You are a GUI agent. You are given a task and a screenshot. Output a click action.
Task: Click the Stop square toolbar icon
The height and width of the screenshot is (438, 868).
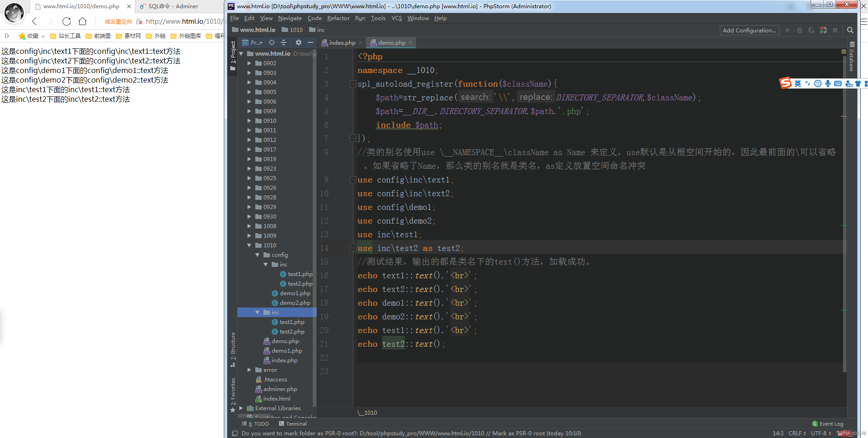[x=835, y=30]
